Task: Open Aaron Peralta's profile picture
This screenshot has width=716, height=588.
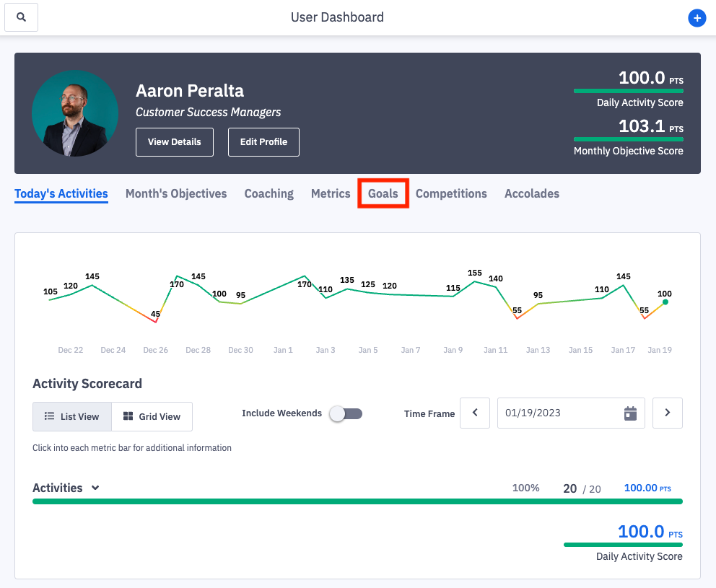Action: [75, 113]
